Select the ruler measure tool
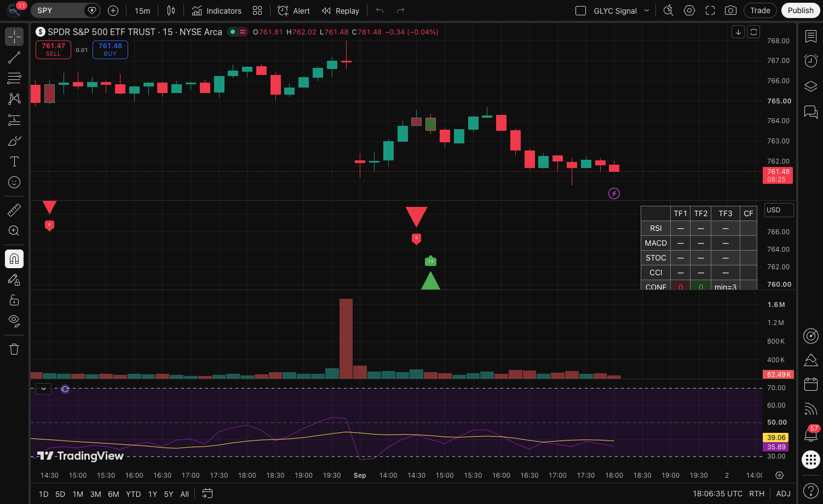 coord(14,210)
